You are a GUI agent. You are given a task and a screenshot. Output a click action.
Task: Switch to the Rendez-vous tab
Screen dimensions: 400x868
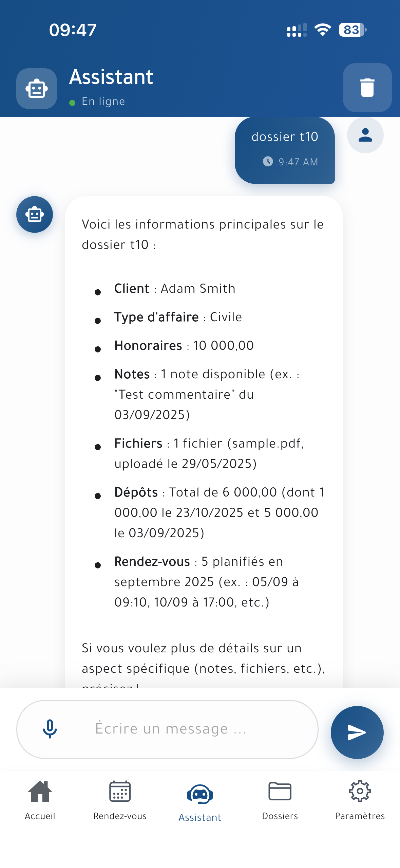pyautogui.click(x=120, y=799)
